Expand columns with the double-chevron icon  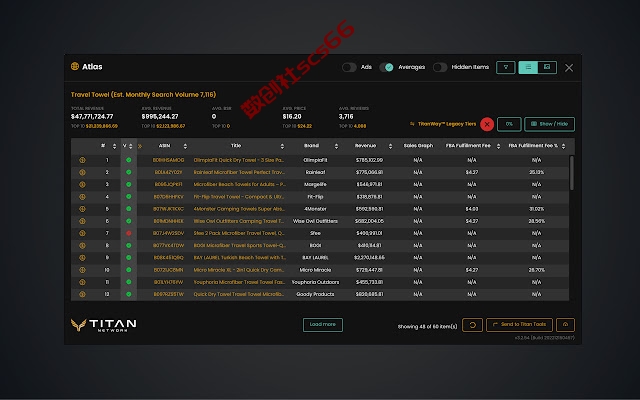coord(140,146)
